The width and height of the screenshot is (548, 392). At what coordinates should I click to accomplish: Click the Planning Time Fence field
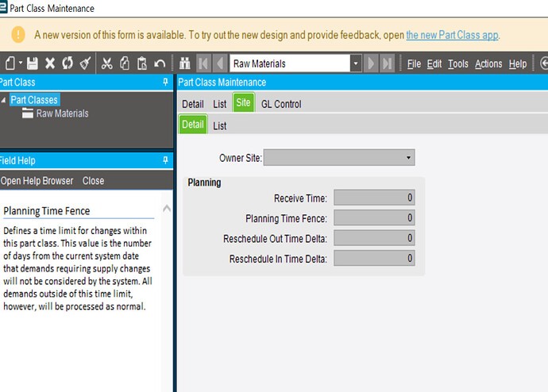click(374, 217)
